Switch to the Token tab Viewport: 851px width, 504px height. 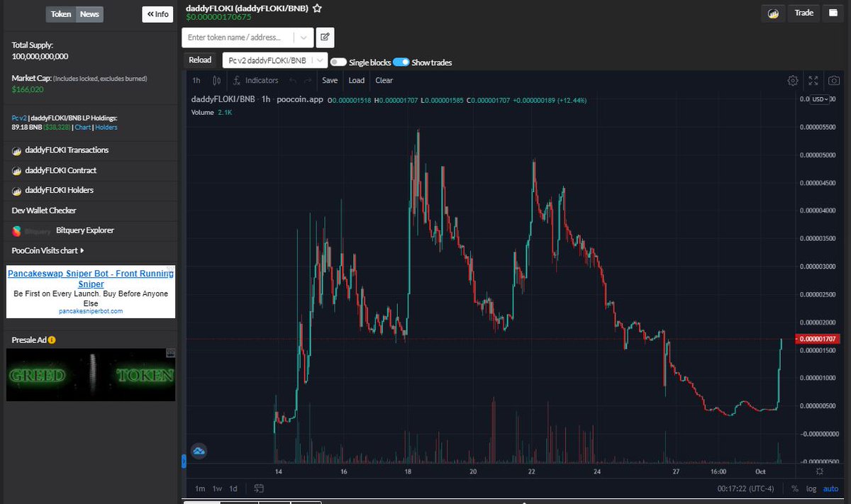pos(61,14)
